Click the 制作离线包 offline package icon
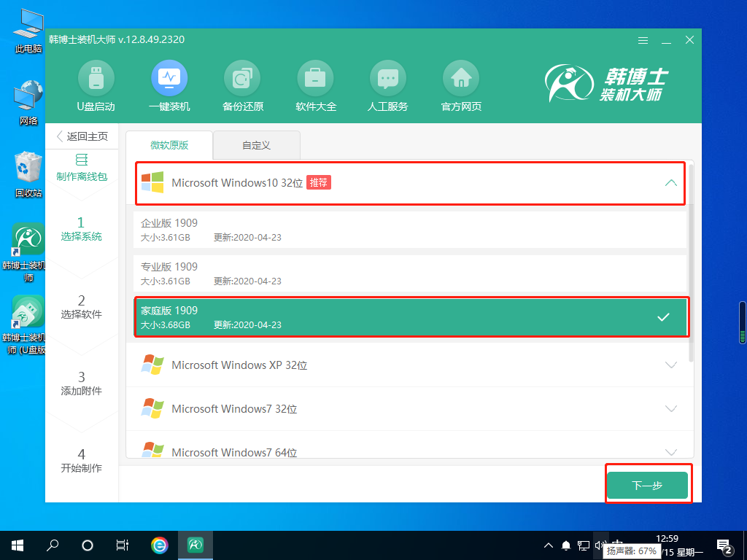 82,160
